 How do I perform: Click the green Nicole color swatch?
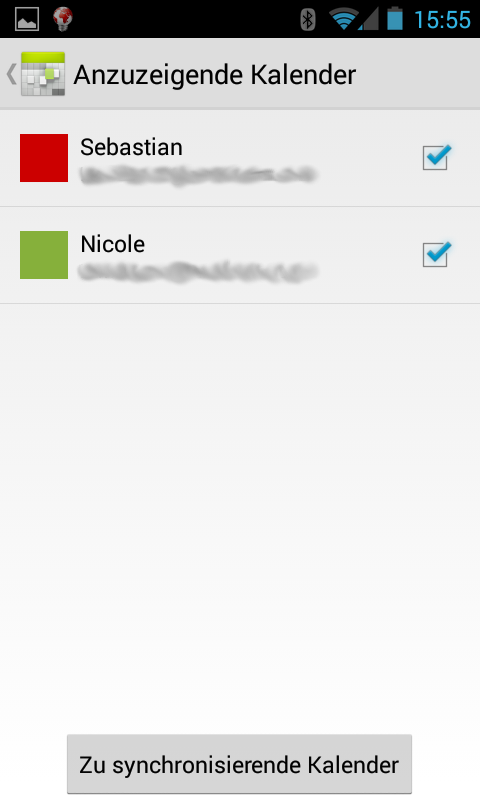44,255
